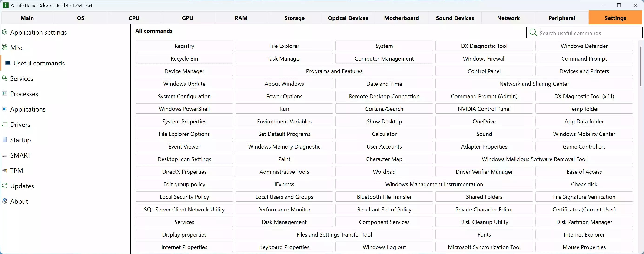Click the Certificates (Current User) button

coord(584,209)
